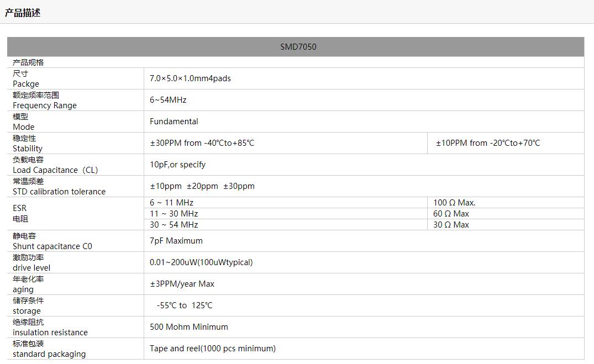Select the 30 ~ 54 MHz ESR range
Image resolution: width=594 pixels, height=364 pixels.
pyautogui.click(x=174, y=225)
